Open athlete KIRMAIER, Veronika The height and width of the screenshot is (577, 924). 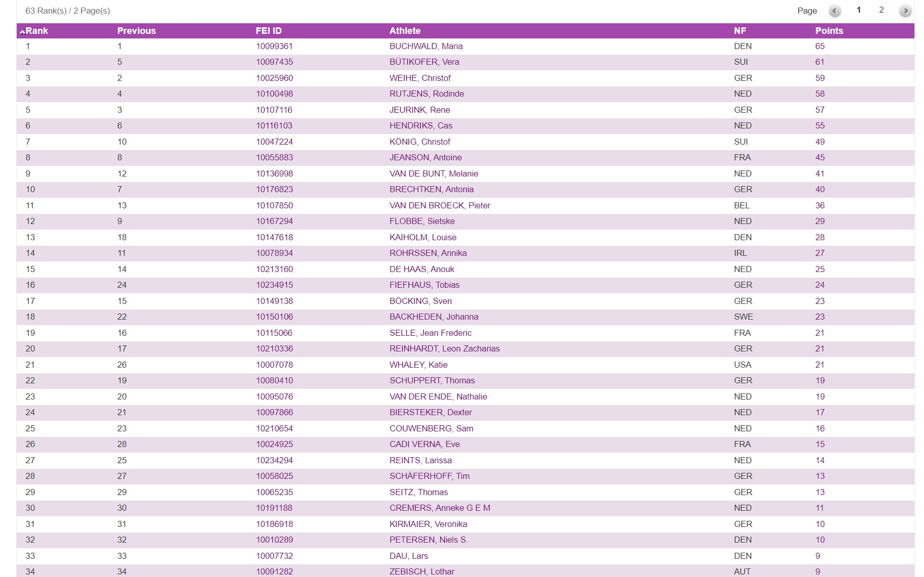[428, 524]
